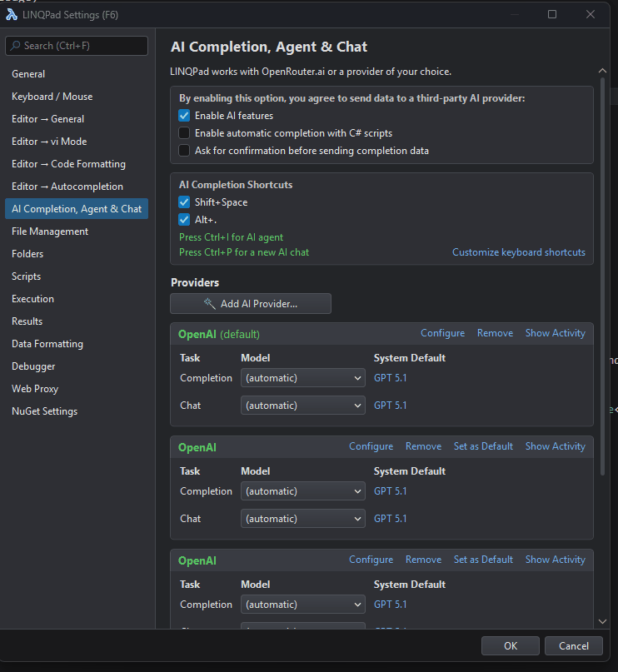Viewport: 618px width, 672px height.
Task: Open Chat model dropdown of default OpenAI
Action: (x=303, y=406)
